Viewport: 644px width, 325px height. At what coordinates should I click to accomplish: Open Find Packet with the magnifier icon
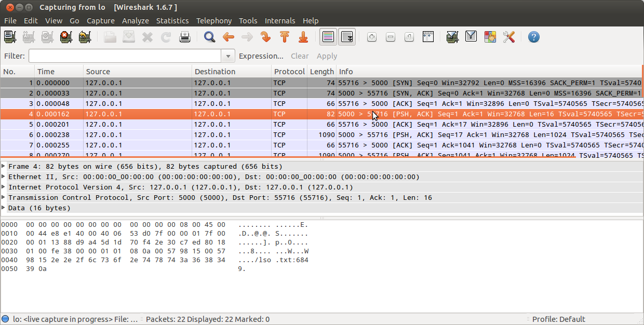(x=209, y=37)
